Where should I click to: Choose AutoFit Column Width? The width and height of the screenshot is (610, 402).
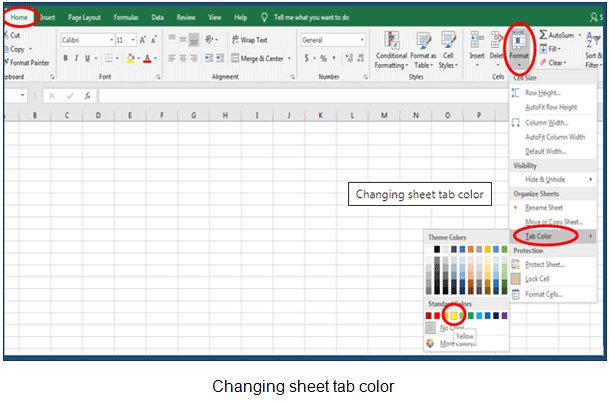[x=552, y=137]
